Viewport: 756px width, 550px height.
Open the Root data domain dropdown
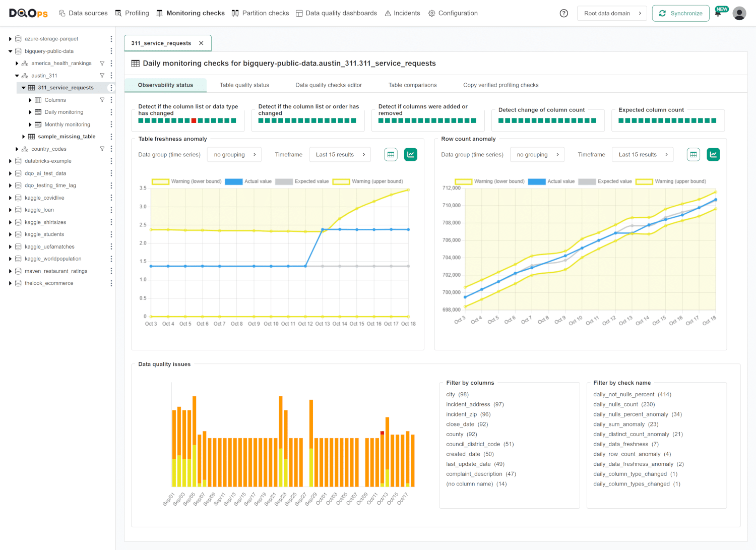(612, 13)
